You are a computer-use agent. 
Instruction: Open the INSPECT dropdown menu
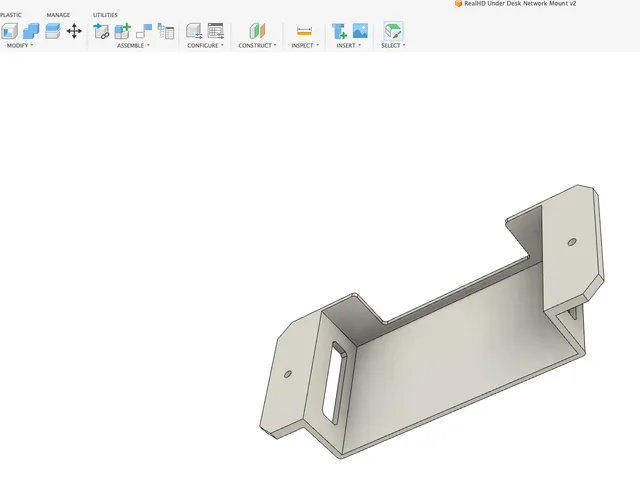tap(305, 46)
